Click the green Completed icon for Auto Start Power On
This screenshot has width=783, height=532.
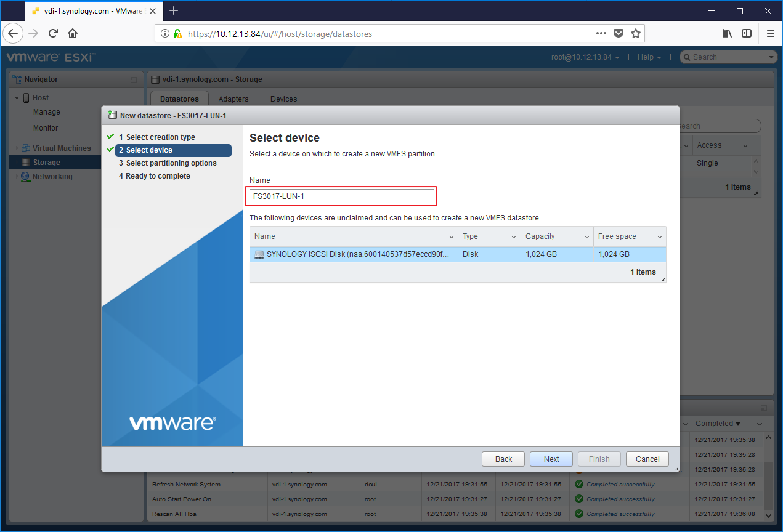point(578,499)
